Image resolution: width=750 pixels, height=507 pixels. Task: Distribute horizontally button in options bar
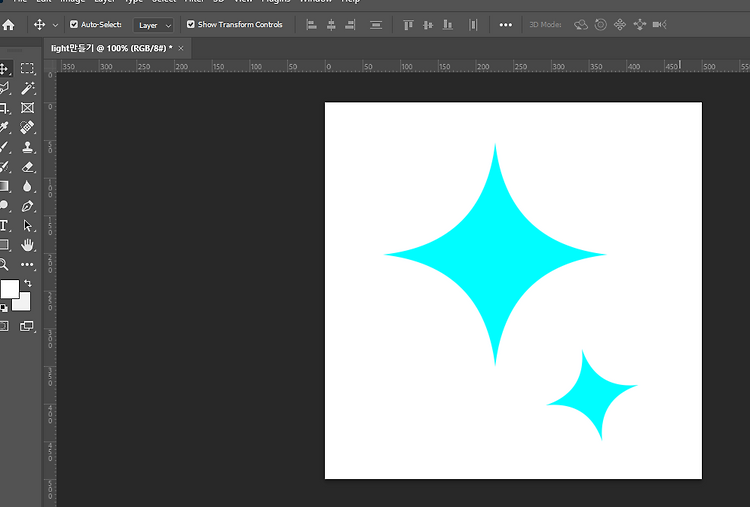point(473,24)
